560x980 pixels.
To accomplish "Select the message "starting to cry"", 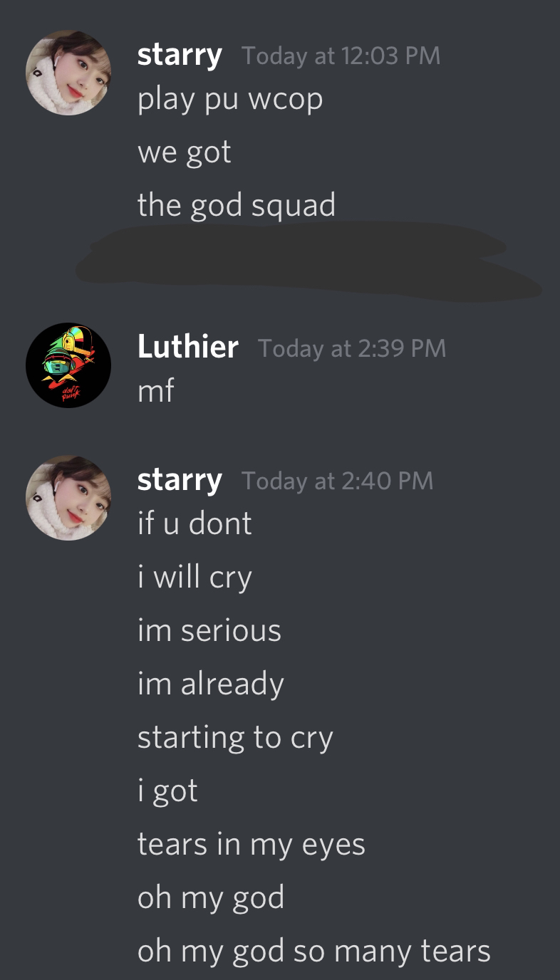I will (235, 739).
